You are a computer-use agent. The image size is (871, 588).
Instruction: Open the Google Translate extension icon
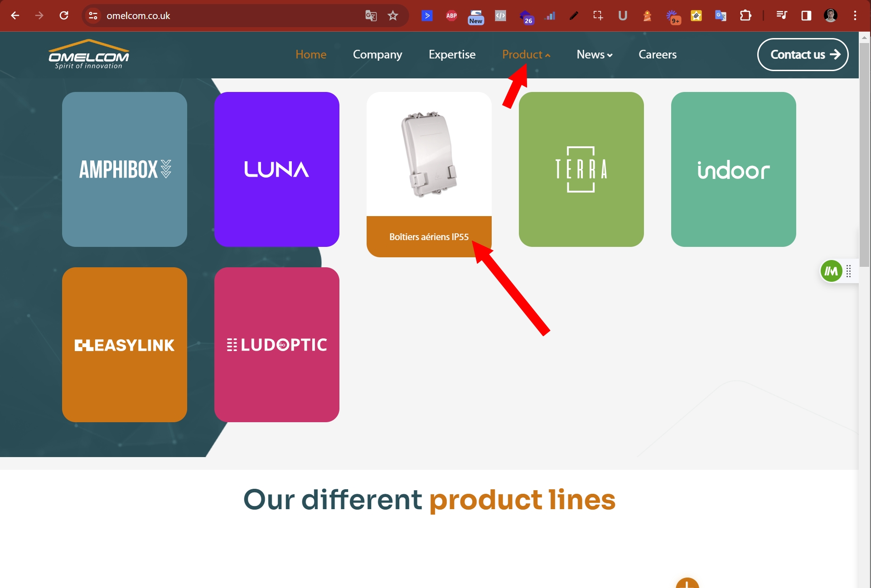[x=721, y=16]
